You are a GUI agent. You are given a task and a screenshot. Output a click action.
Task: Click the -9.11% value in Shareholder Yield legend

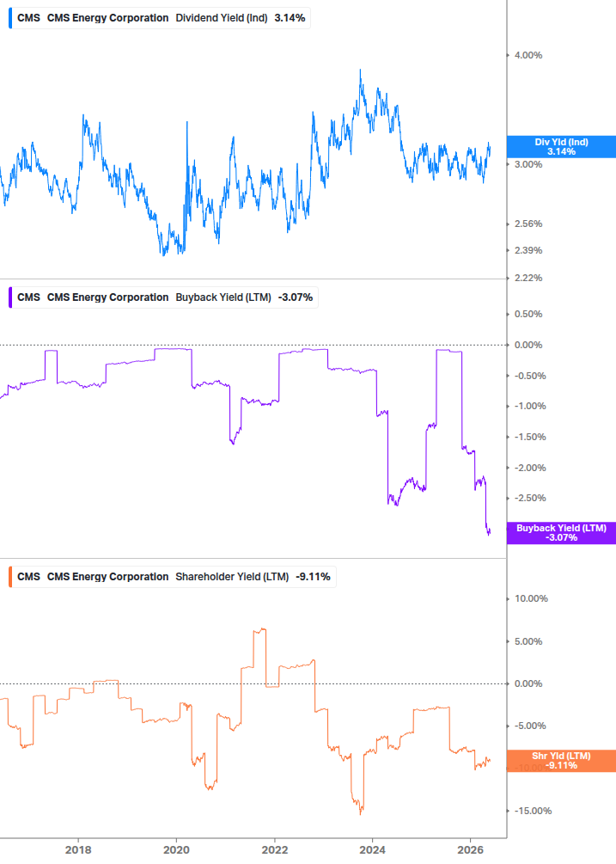click(313, 577)
